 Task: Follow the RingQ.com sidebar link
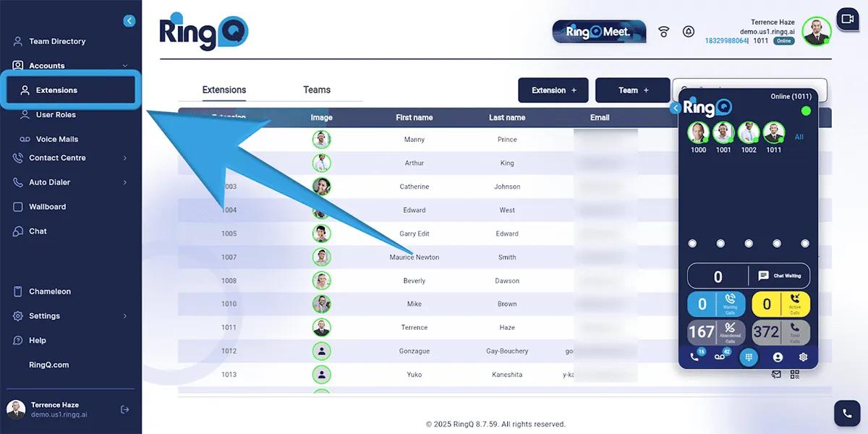coord(49,365)
